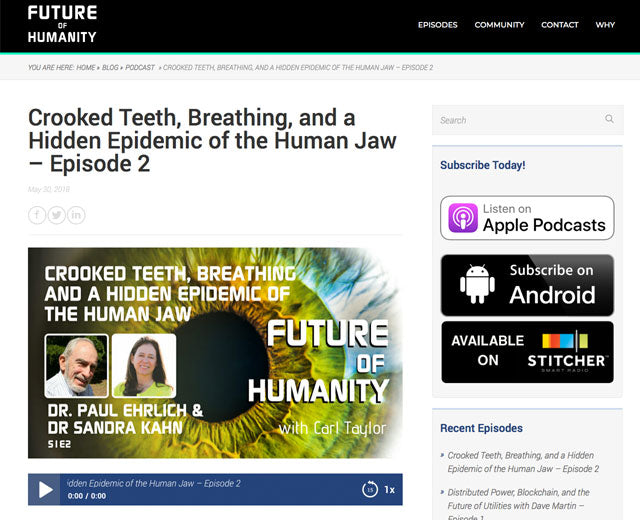Screen dimensions: 640x520
Task: Click the Blog breadcrumb link
Action: pyautogui.click(x=110, y=68)
